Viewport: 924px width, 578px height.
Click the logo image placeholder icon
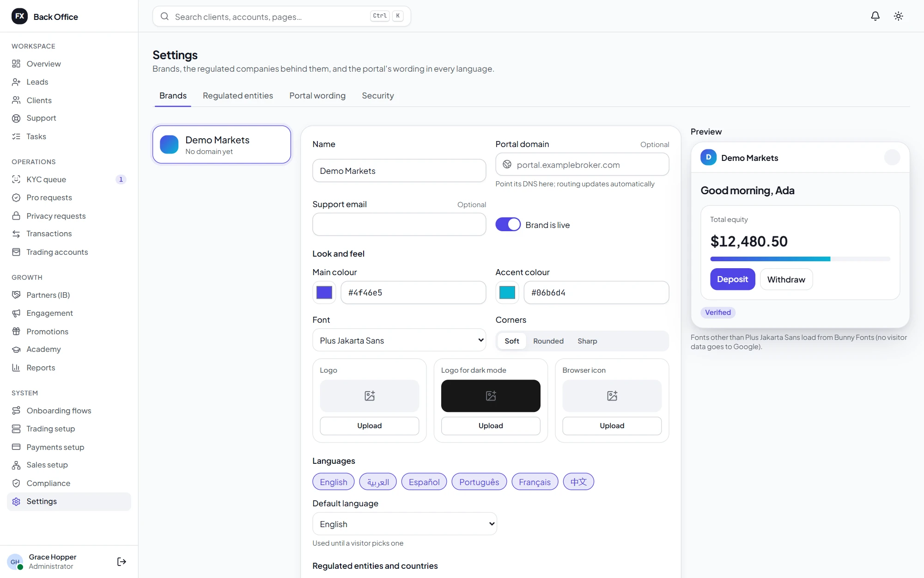tap(370, 396)
